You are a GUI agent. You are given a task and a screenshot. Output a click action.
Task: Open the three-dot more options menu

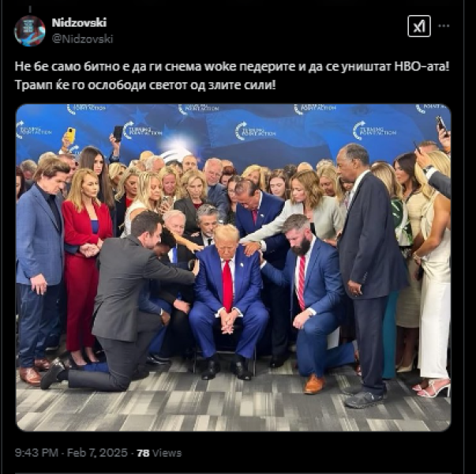(x=444, y=26)
